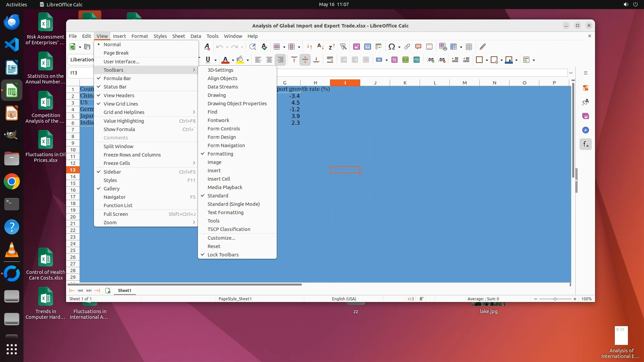The height and width of the screenshot is (362, 644).
Task: Open the Functions deck in sidebar
Action: (x=586, y=144)
